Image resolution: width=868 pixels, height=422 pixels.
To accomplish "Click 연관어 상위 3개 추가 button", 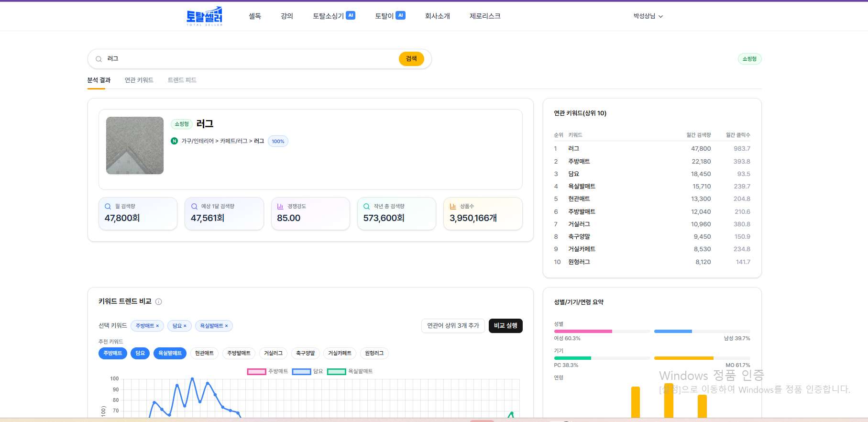I will click(x=453, y=326).
